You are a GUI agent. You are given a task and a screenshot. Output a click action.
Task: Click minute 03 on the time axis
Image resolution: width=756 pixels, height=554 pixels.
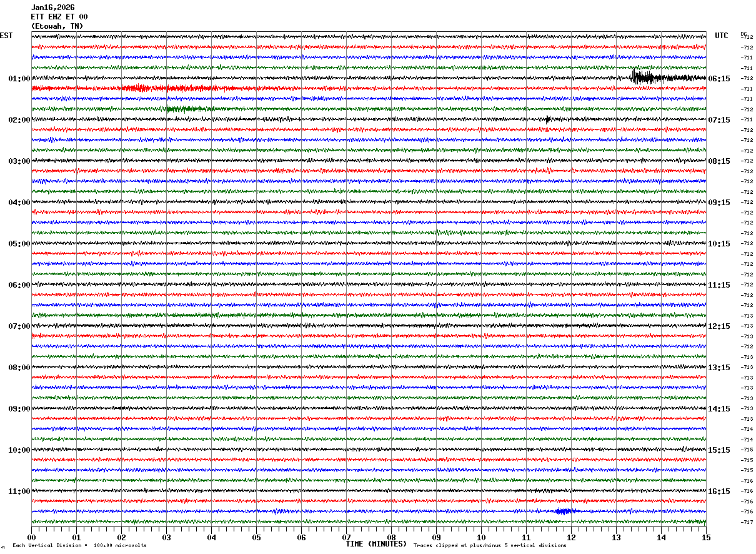(x=166, y=537)
